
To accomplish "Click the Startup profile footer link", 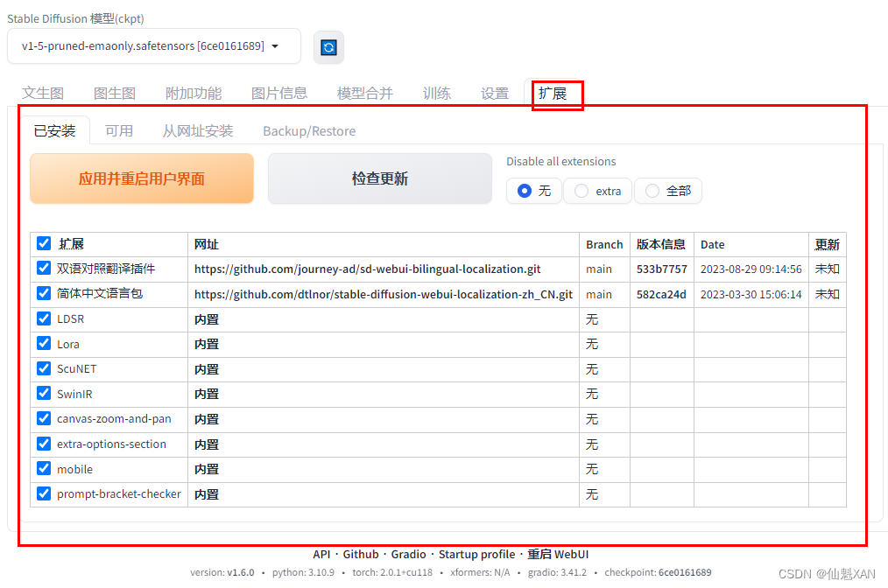I will pos(476,554).
